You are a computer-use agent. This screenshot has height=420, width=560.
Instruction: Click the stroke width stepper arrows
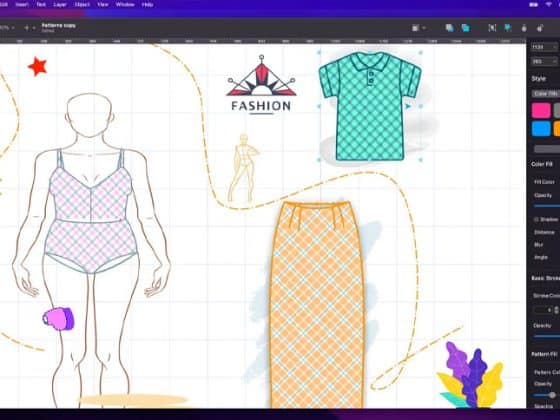[x=556, y=310]
